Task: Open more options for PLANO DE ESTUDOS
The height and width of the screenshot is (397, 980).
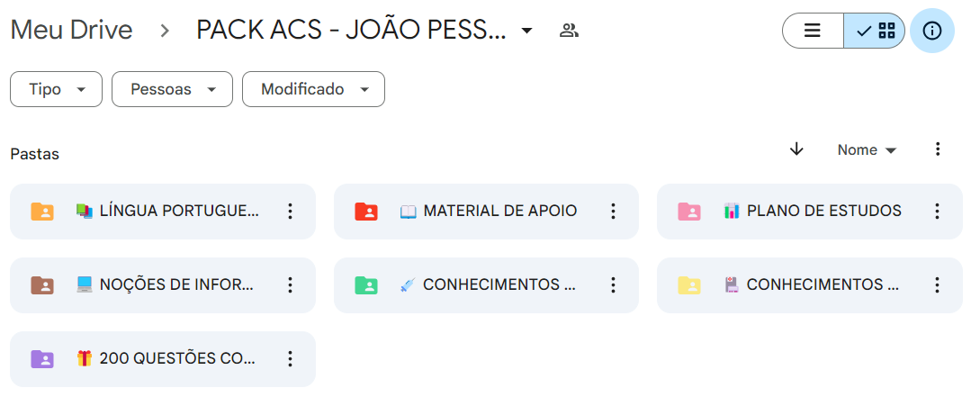Action: click(x=936, y=212)
